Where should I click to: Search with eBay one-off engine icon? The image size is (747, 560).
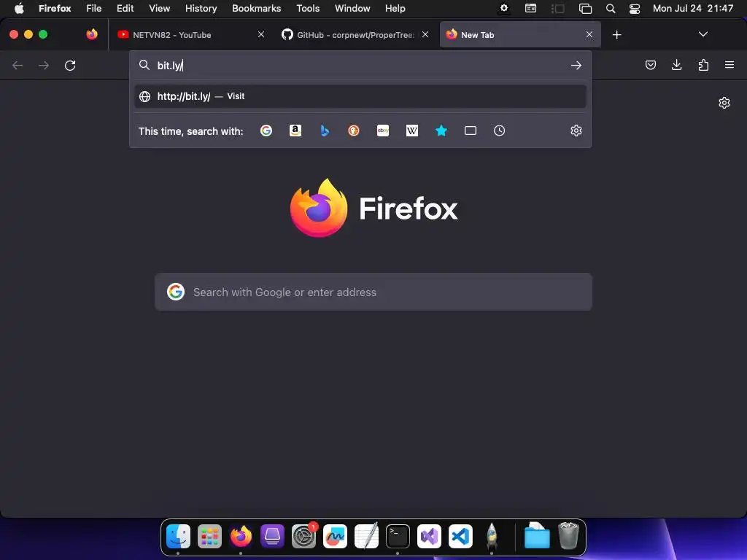tap(383, 131)
